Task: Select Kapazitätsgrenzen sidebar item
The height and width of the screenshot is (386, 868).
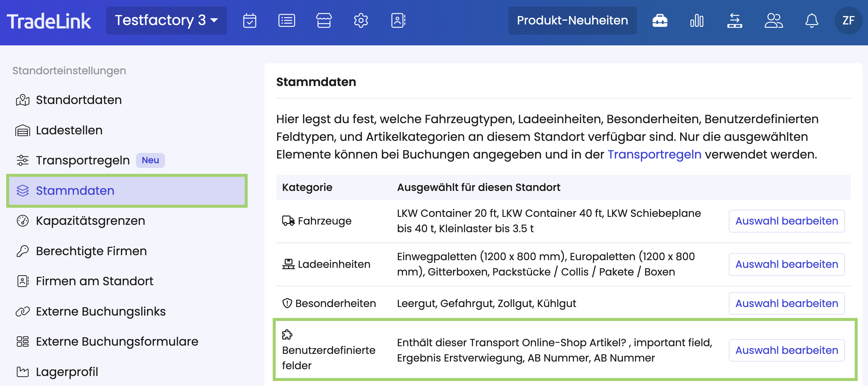Action: pos(90,221)
